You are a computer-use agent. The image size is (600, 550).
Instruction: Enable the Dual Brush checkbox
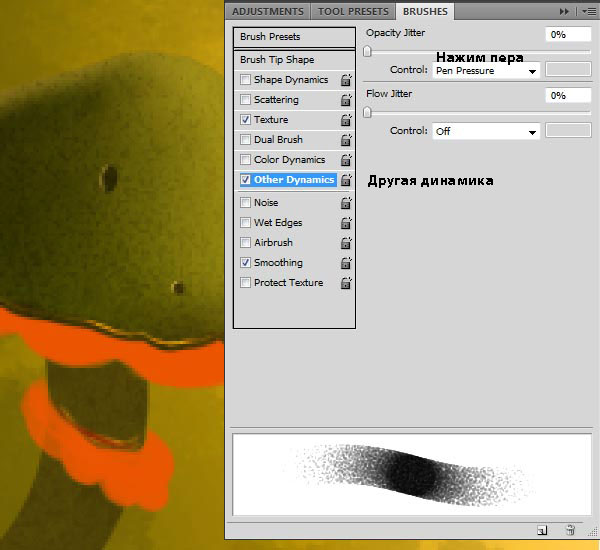[x=245, y=139]
